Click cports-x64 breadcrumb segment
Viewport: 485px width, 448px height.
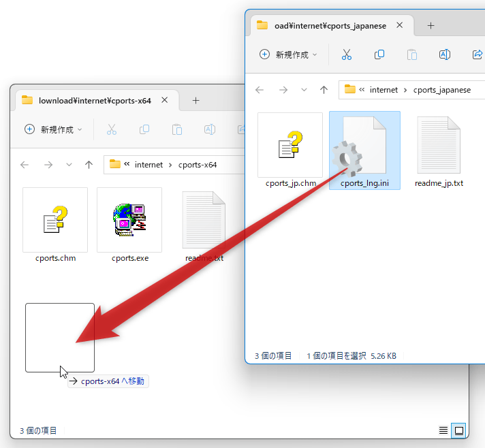coord(198,165)
